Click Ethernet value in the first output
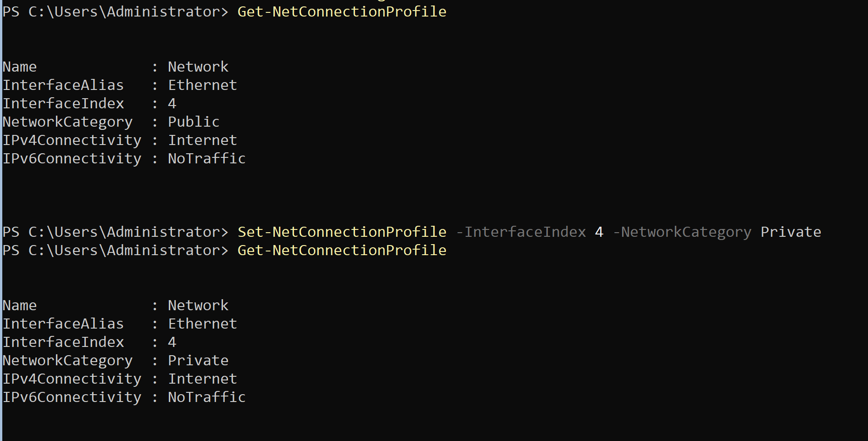Screen dimensions: 868x441 point(202,85)
